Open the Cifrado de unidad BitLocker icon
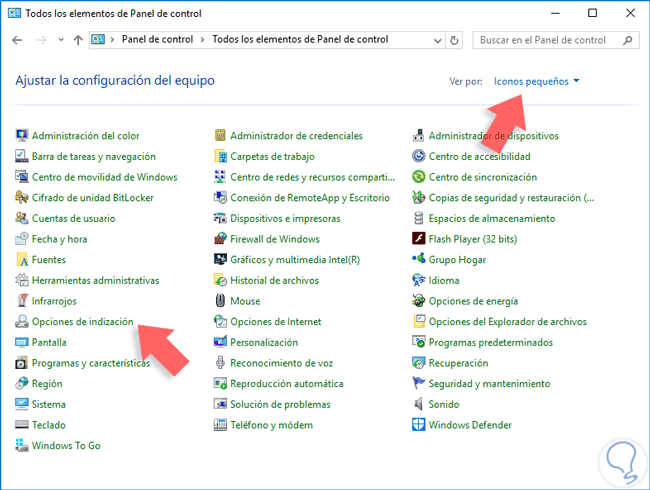Screen dimensions: 650x490 (22, 198)
